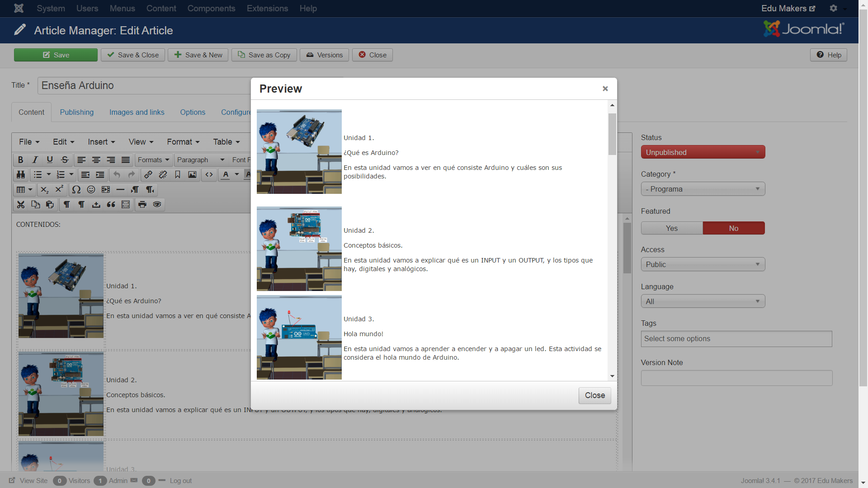Click the blockquote quotation marks icon
This screenshot has width=868, height=488.
(x=111, y=205)
